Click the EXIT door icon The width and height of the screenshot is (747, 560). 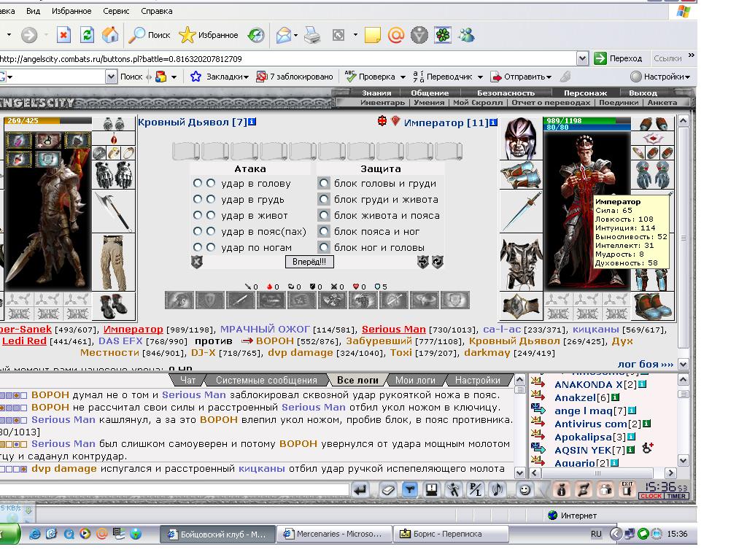point(627,489)
